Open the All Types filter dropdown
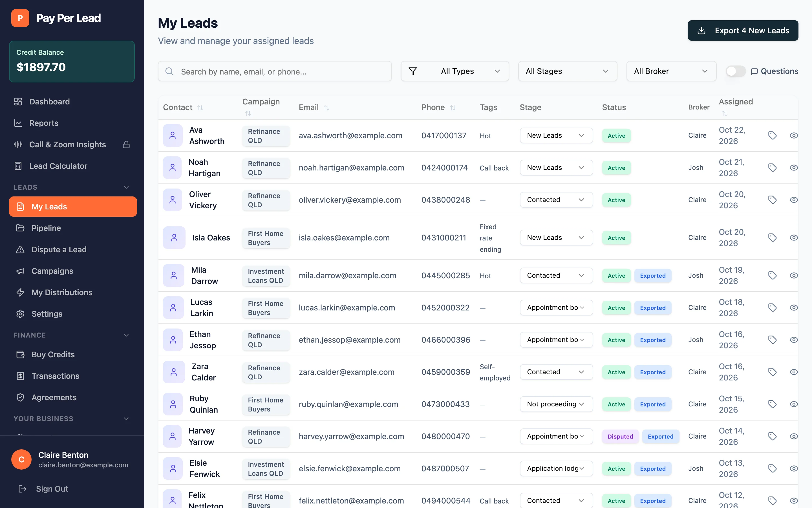 point(455,71)
